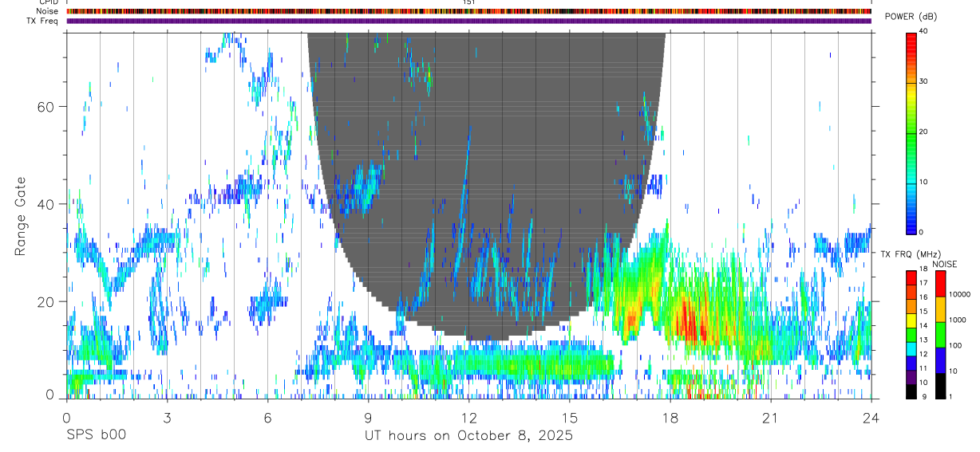980x452 pixels.
Task: Click the UT hours on October 8, 2025 label
Action: coord(468,436)
